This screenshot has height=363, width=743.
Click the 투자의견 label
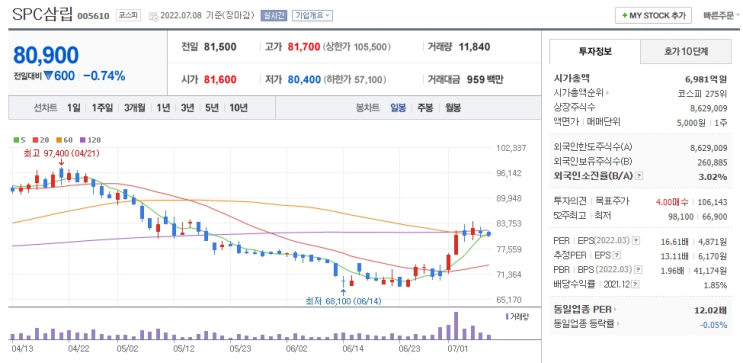(570, 202)
